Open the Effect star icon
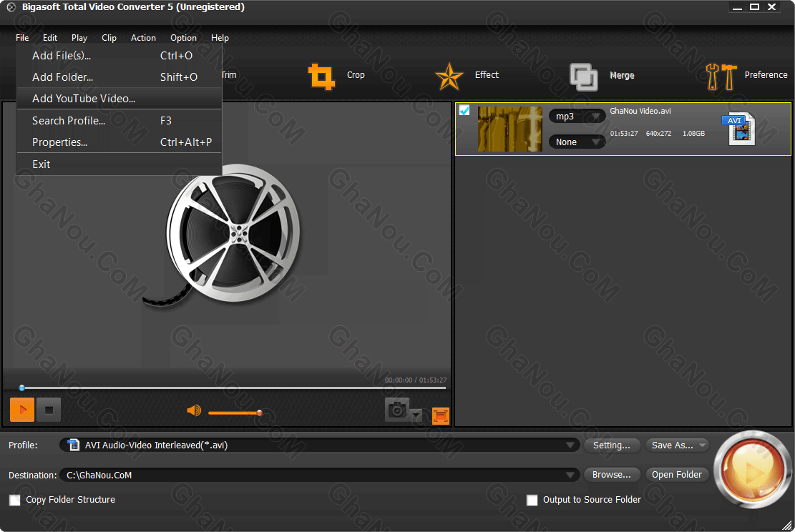This screenshot has width=795, height=532. [449, 77]
